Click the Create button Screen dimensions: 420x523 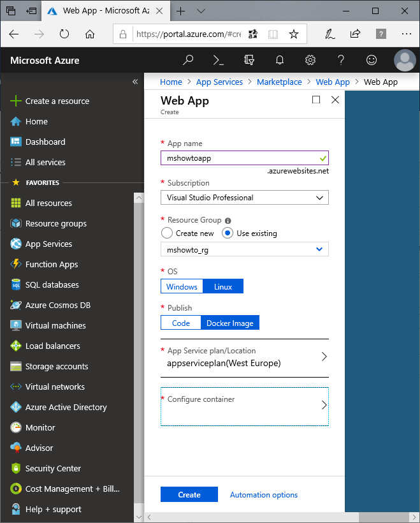[189, 495]
